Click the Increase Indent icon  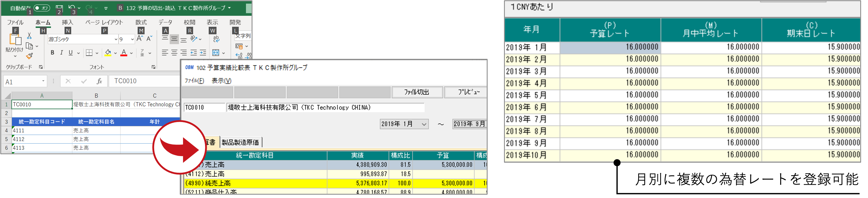(203, 53)
